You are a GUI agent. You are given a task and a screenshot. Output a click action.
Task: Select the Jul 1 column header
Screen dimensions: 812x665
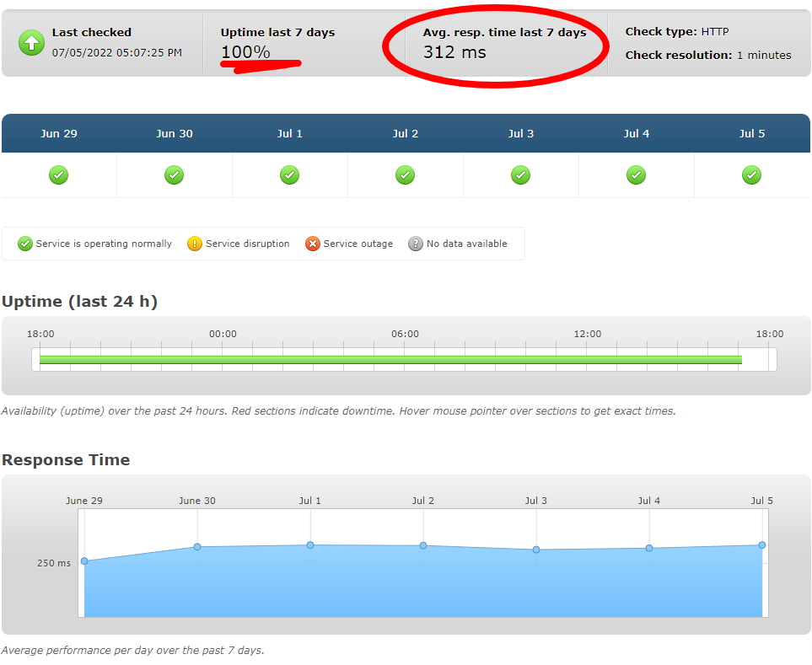coord(289,133)
